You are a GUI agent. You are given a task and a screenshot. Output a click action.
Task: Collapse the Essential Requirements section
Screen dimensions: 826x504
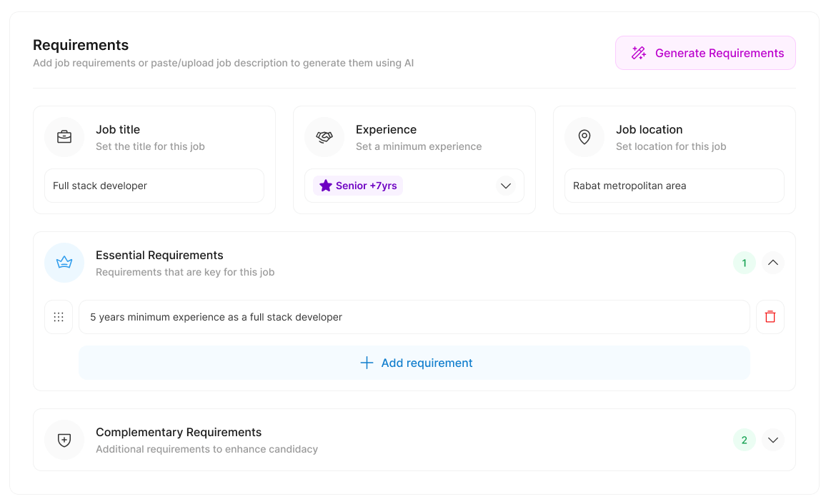773,263
